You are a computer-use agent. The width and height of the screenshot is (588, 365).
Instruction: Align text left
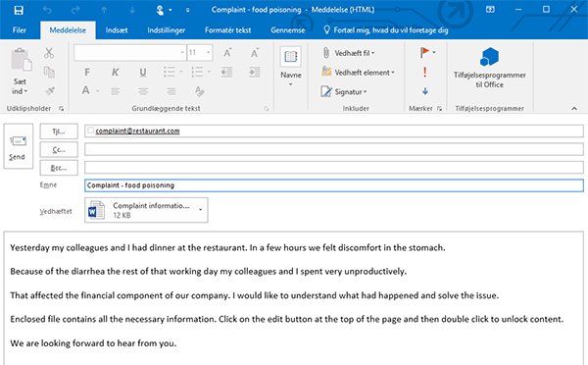116,91
